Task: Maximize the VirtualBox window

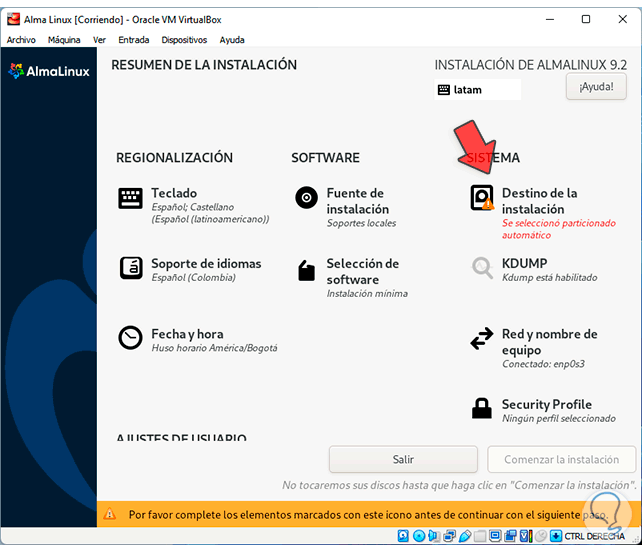Action: pos(586,19)
